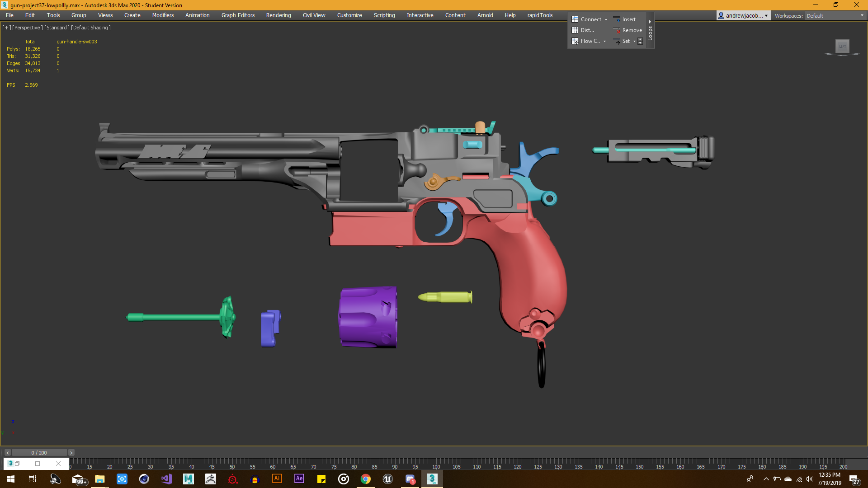Click the Insert Loop tool
Viewport: 868px width, 488px height.
pos(624,19)
